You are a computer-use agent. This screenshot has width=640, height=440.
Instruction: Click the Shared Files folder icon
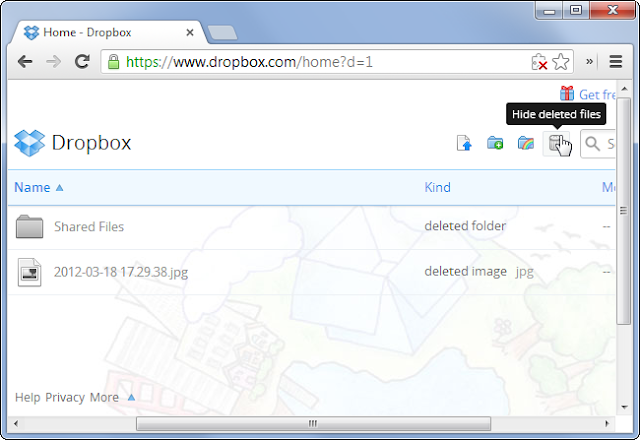coord(29,227)
